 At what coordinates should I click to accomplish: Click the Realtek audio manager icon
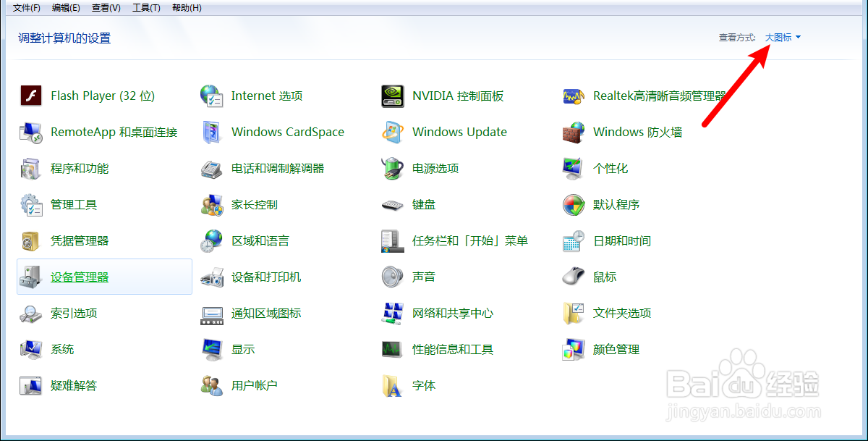574,96
